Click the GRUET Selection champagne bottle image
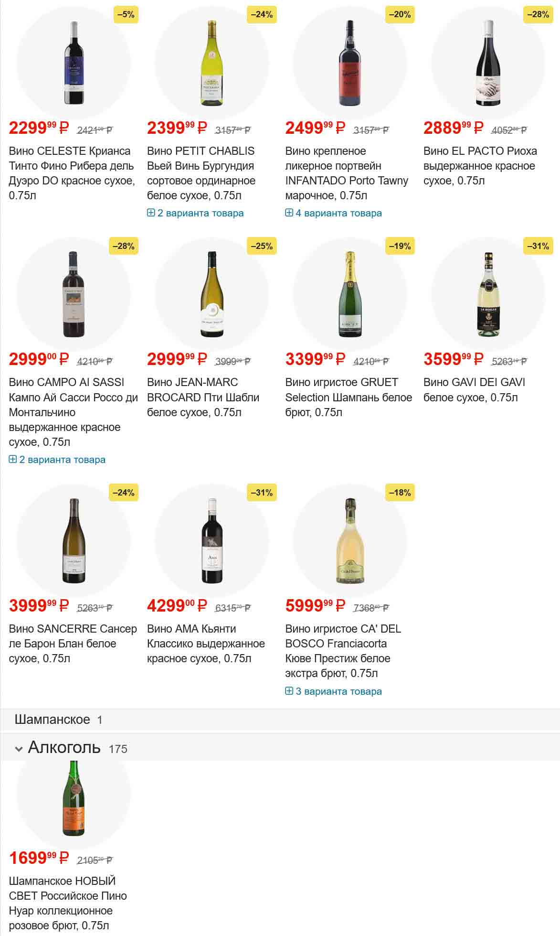Viewport: 560px width, 936px height. (x=349, y=294)
